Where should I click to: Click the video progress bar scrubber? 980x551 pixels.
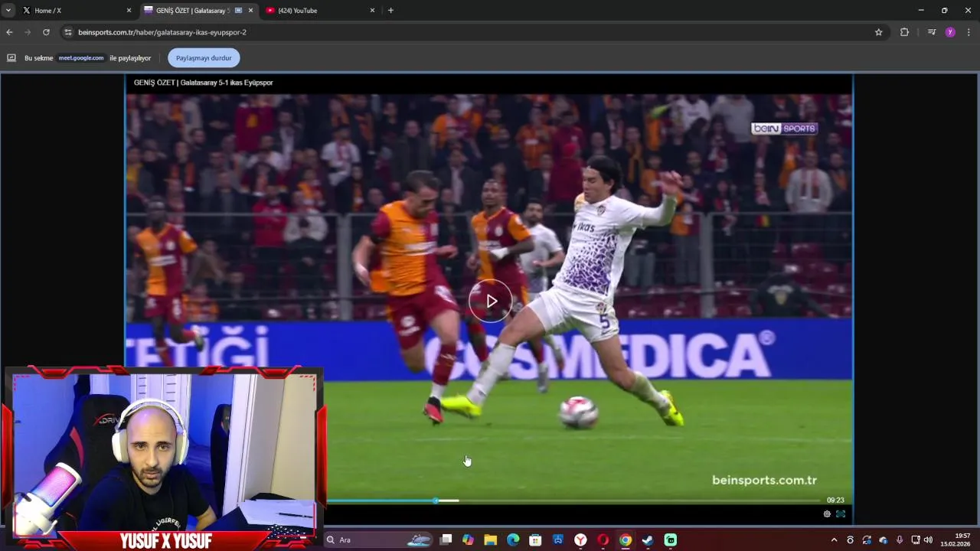[436, 500]
